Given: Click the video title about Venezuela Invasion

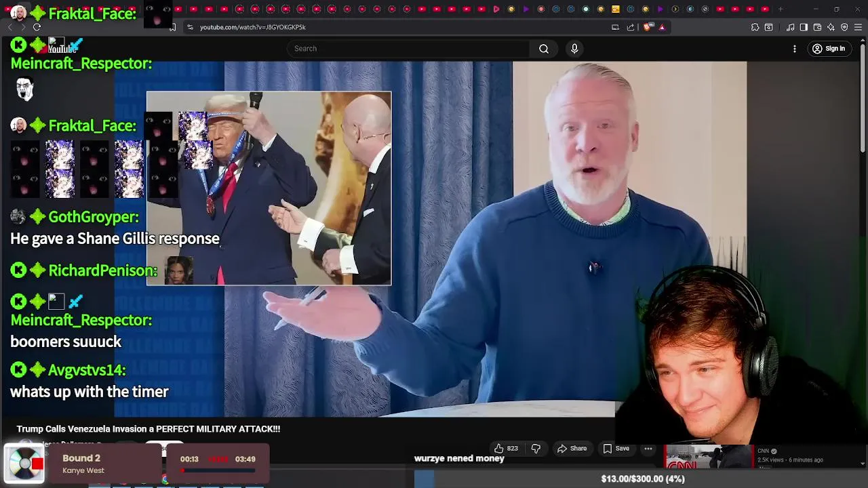Looking at the screenshot, I should 149,429.
